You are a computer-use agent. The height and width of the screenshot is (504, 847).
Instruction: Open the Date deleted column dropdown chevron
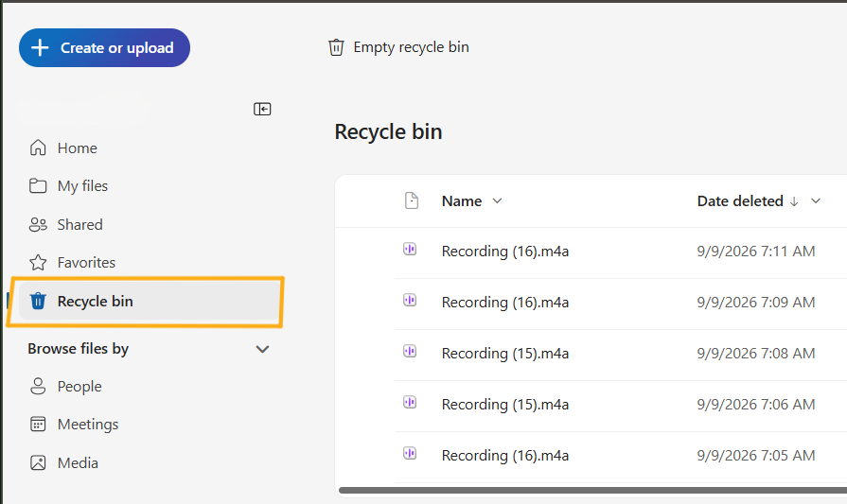click(816, 201)
